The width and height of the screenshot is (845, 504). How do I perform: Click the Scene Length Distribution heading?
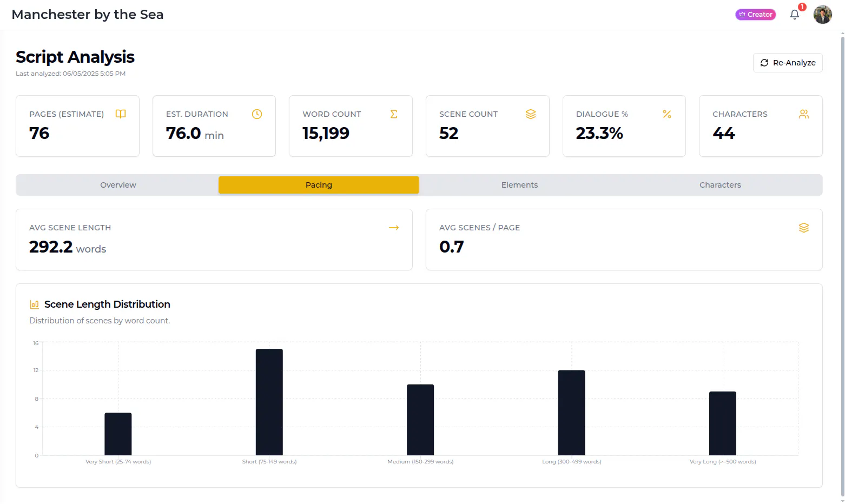point(107,304)
